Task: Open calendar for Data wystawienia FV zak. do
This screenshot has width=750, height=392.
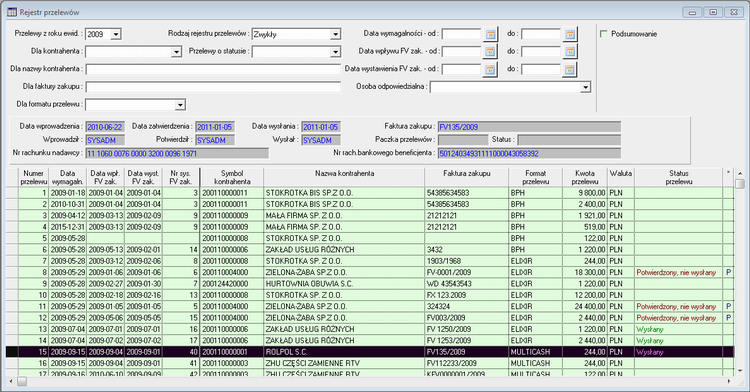Action: click(x=570, y=69)
